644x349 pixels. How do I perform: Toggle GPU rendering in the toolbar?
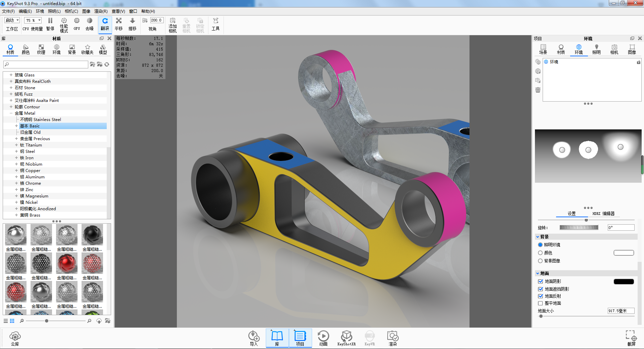(77, 23)
